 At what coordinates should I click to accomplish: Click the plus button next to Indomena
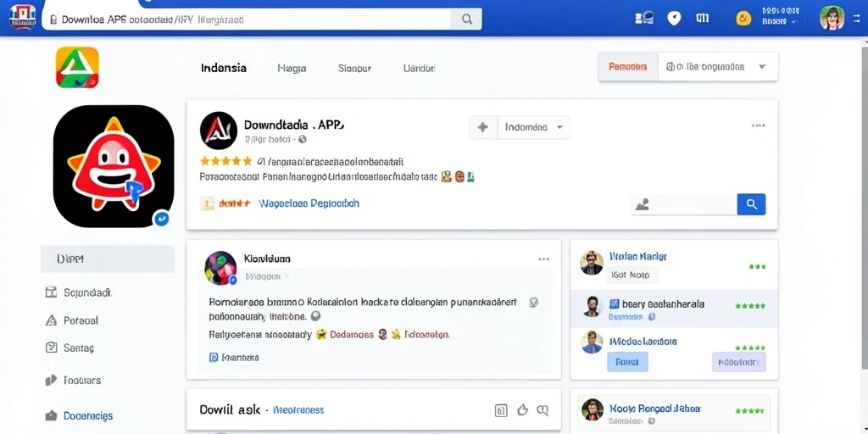coord(483,127)
